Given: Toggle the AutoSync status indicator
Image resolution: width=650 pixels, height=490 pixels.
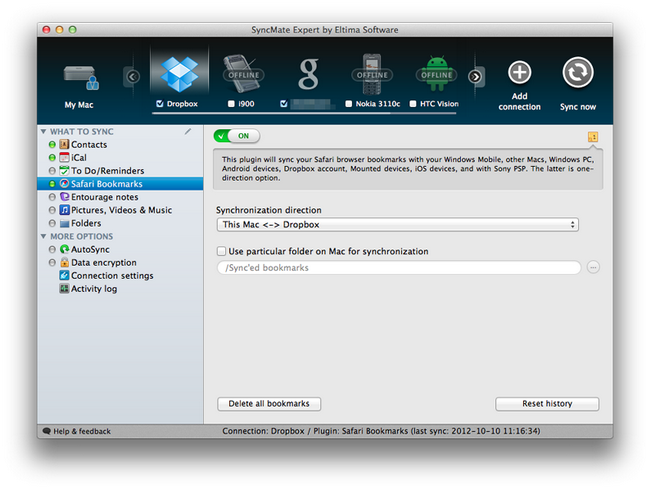Looking at the screenshot, I should click(52, 249).
